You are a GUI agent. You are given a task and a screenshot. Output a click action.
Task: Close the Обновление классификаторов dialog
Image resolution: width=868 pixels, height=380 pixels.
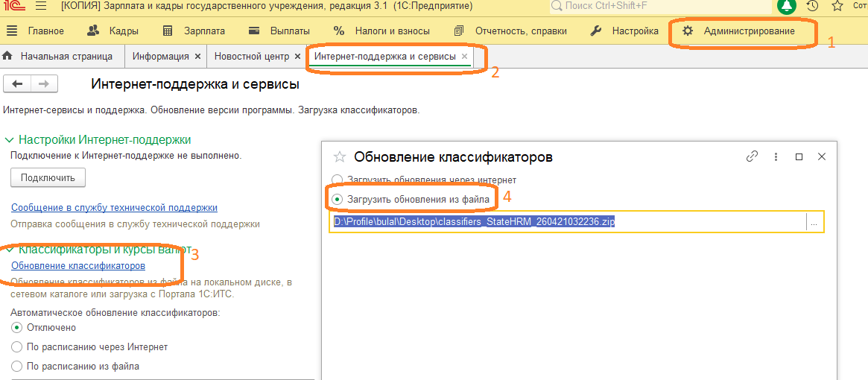822,156
